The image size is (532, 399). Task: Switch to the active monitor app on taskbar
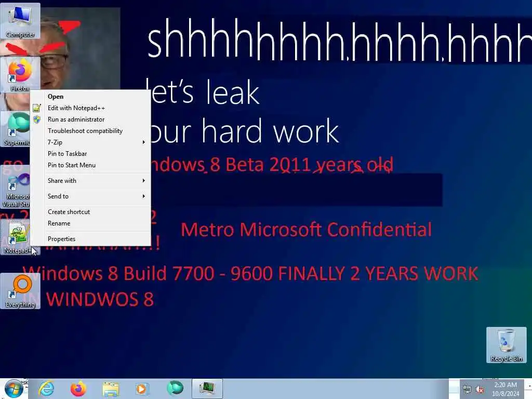point(207,389)
